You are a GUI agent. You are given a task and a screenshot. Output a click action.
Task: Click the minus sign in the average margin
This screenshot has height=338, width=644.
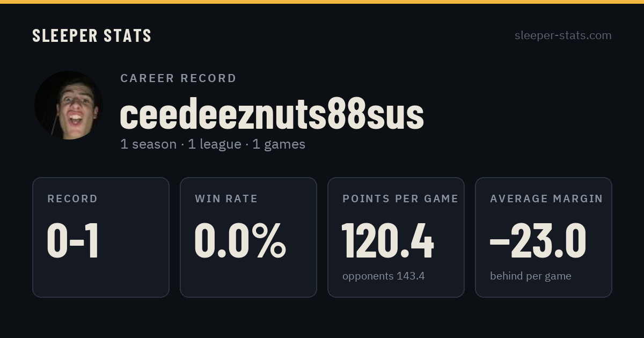click(x=500, y=243)
